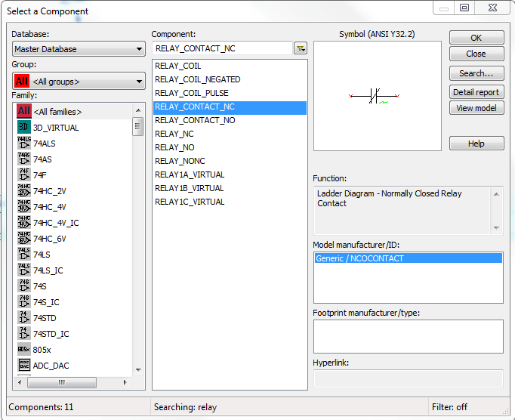Click the Detail report button

click(476, 92)
